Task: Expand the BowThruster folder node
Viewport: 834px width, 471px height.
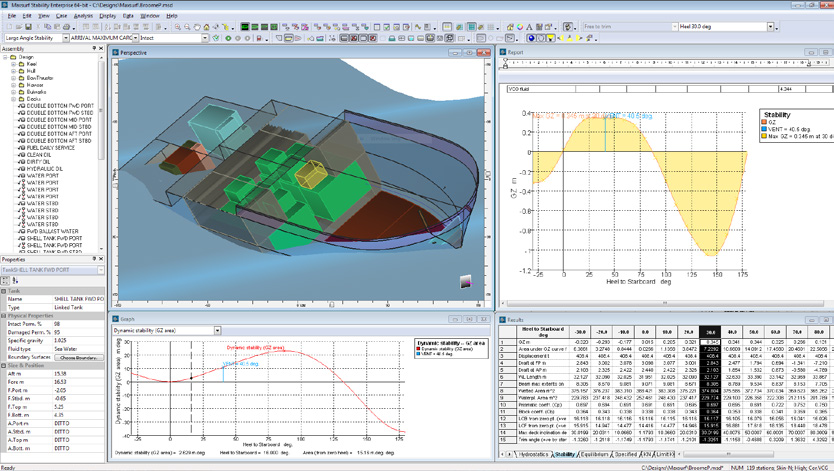Action: click(14, 78)
